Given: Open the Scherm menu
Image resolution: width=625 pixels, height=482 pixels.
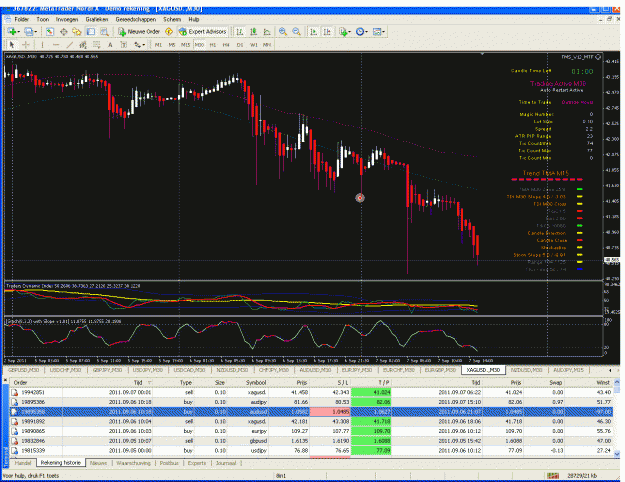Looking at the screenshot, I should [x=172, y=19].
